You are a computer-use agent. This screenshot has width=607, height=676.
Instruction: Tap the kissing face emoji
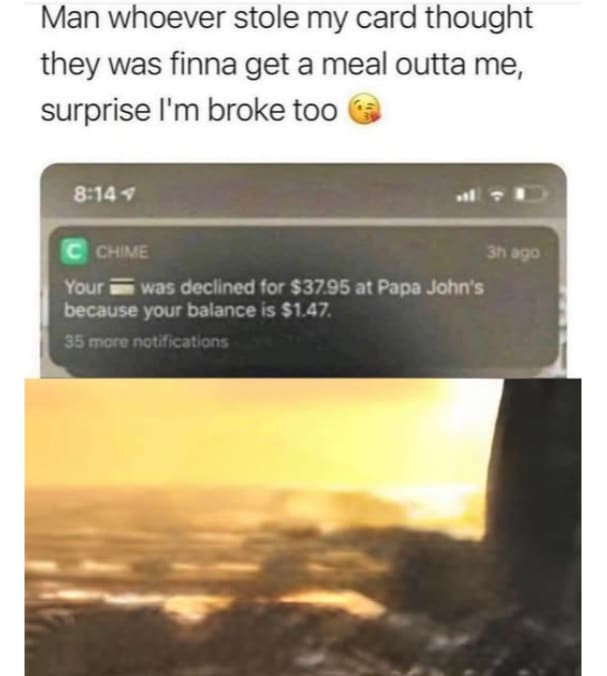tap(364, 109)
